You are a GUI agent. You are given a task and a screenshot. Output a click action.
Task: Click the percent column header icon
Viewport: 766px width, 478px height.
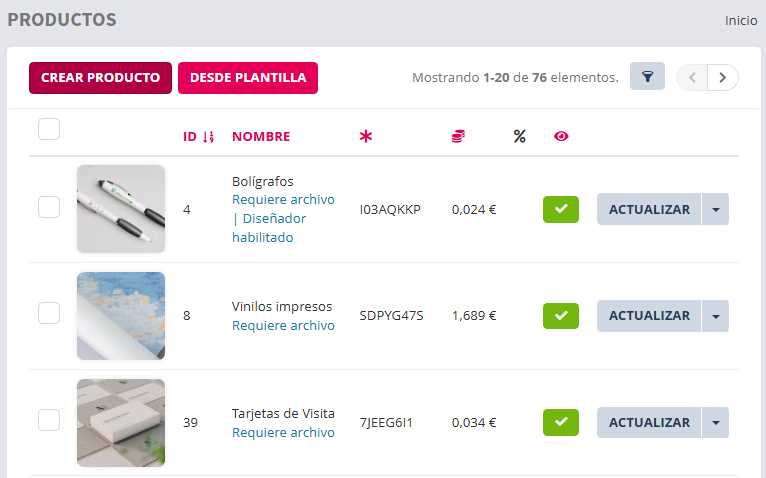519,137
